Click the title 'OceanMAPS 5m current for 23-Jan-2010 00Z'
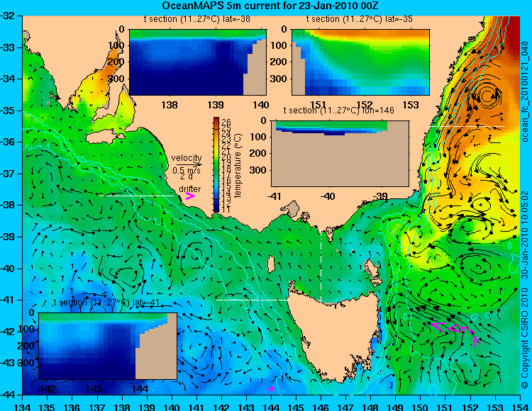 pyautogui.click(x=270, y=6)
